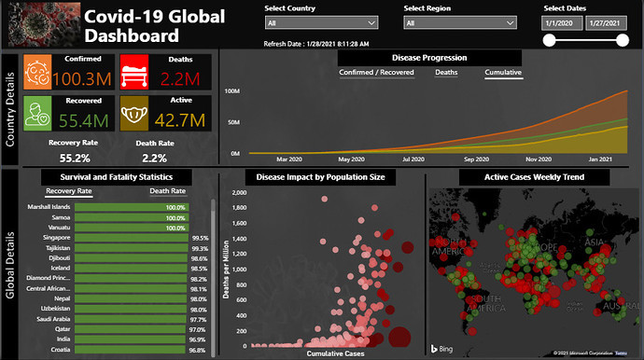Click the Vanuatu country label

coord(59,228)
